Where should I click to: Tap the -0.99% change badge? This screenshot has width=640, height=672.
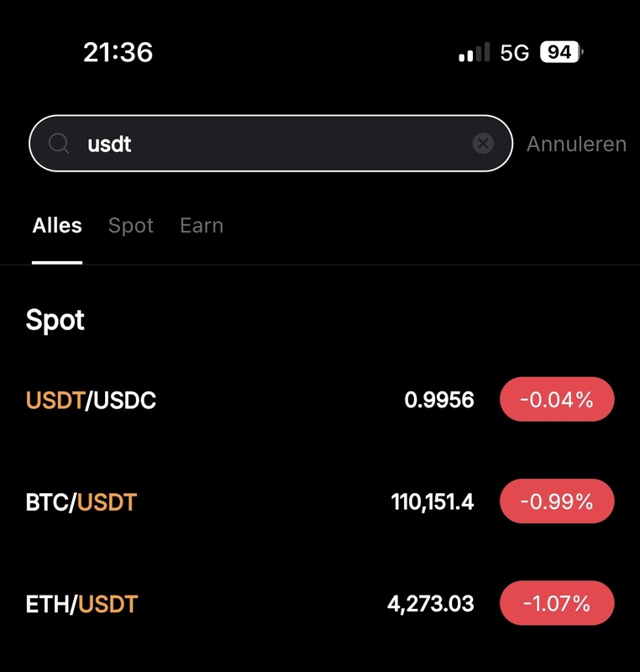[557, 501]
